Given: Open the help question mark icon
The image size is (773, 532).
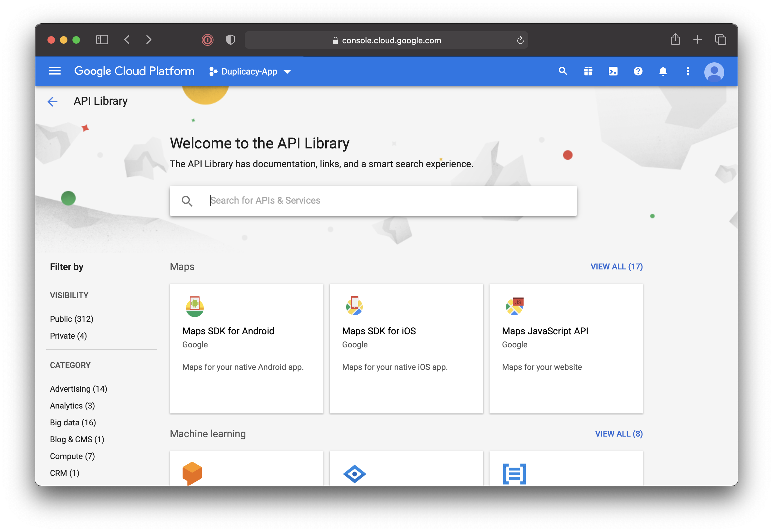Looking at the screenshot, I should pyautogui.click(x=638, y=71).
